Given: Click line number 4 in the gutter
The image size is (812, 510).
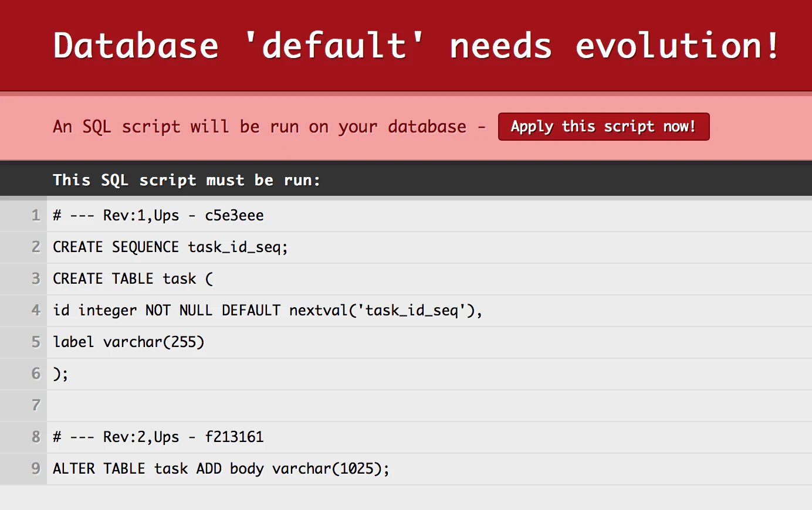Looking at the screenshot, I should pyautogui.click(x=36, y=311).
